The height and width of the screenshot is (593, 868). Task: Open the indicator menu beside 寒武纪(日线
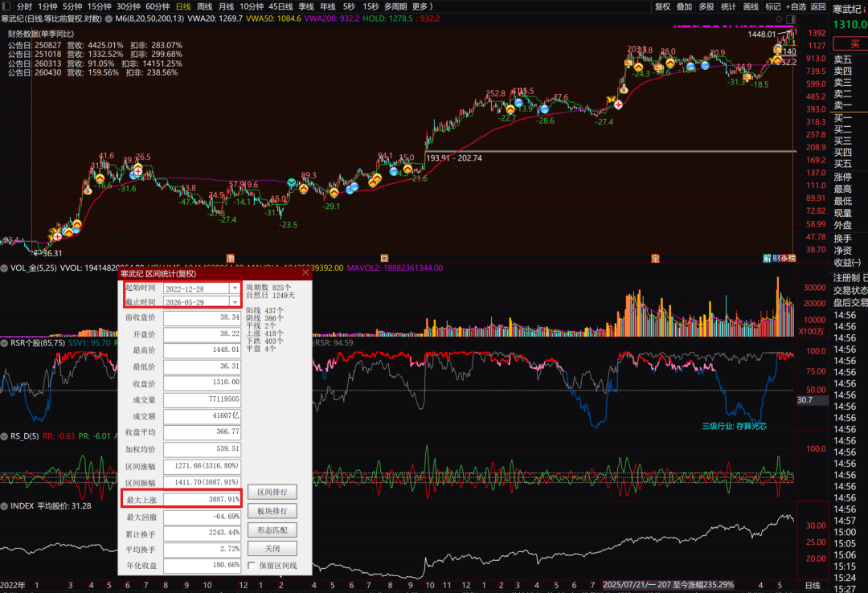(x=109, y=18)
